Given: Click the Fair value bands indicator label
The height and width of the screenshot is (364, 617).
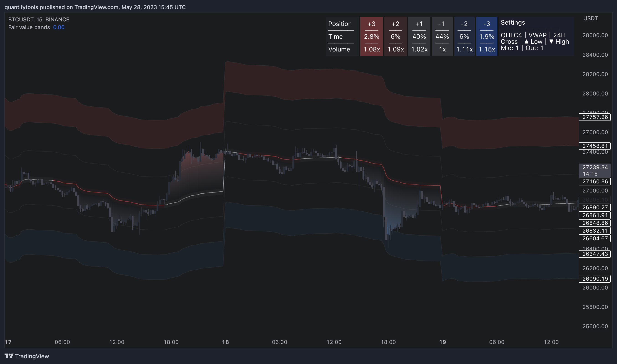Looking at the screenshot, I should click(x=29, y=27).
